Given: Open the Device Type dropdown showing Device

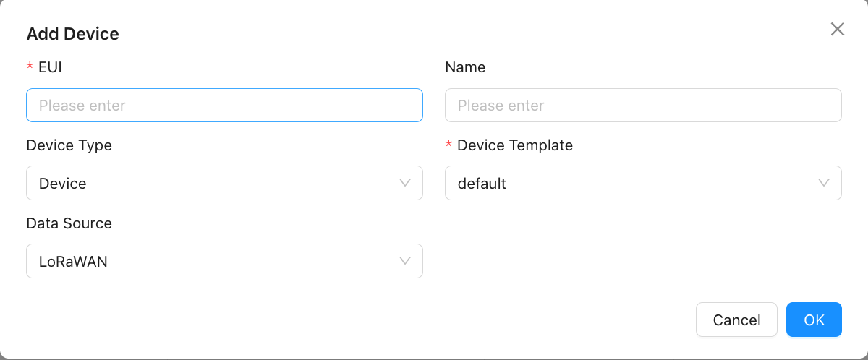Looking at the screenshot, I should (217, 183).
